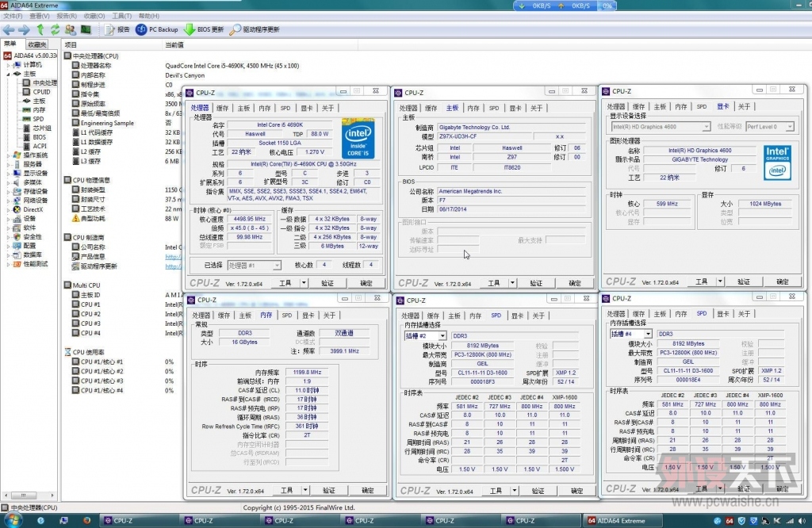Expand the 显示设备 tree node
Viewport: 812px width, 528px height.
click(x=8, y=173)
